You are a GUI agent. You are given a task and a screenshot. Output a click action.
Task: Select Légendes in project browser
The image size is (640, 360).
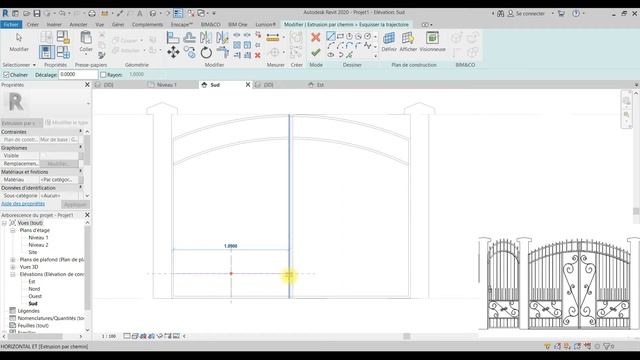tap(29, 311)
